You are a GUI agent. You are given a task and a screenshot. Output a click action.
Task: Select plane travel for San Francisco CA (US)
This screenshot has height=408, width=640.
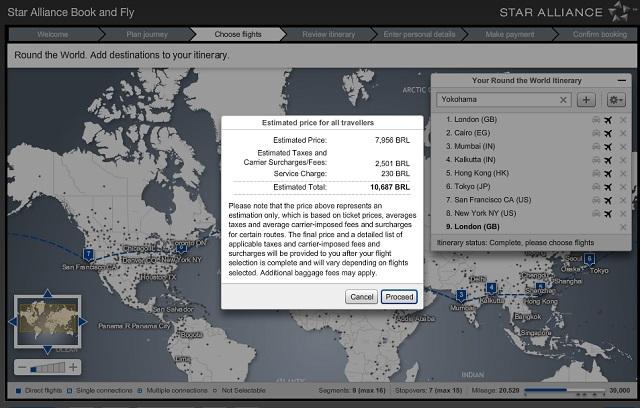[x=608, y=200]
